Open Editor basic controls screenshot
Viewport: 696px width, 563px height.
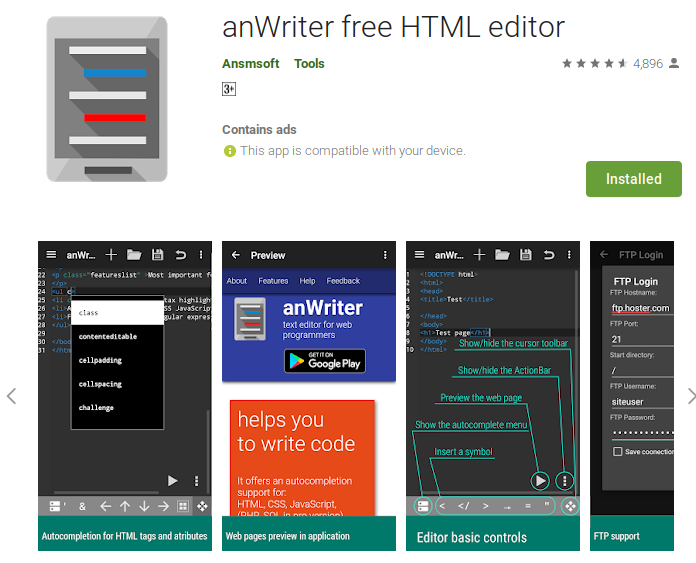pos(493,396)
